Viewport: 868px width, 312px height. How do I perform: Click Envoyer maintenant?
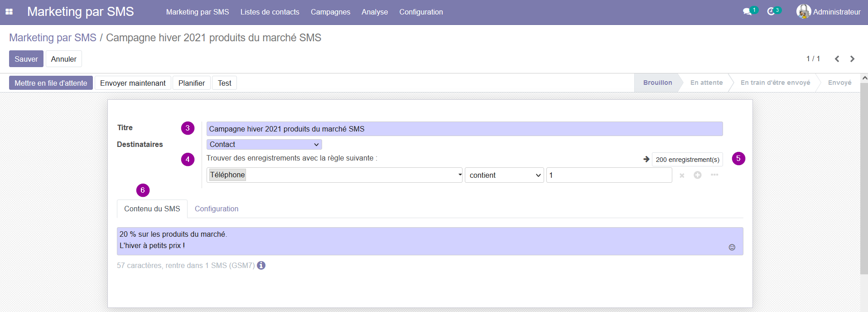point(133,83)
